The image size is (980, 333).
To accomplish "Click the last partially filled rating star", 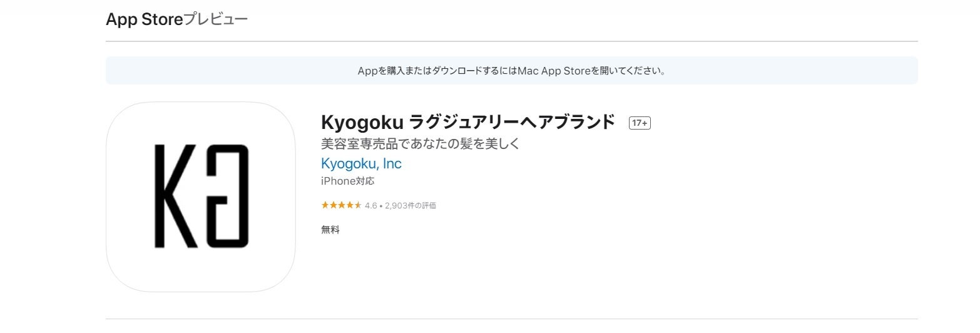I will (x=358, y=205).
